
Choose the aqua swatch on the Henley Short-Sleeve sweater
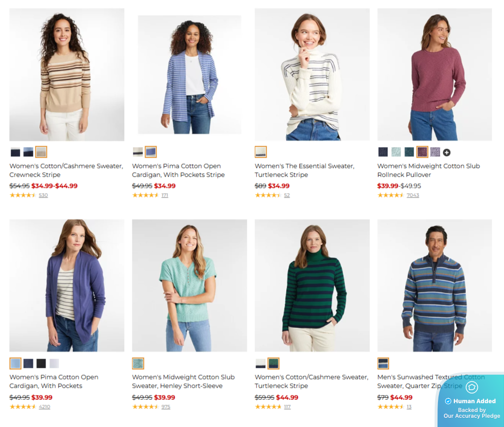point(137,363)
